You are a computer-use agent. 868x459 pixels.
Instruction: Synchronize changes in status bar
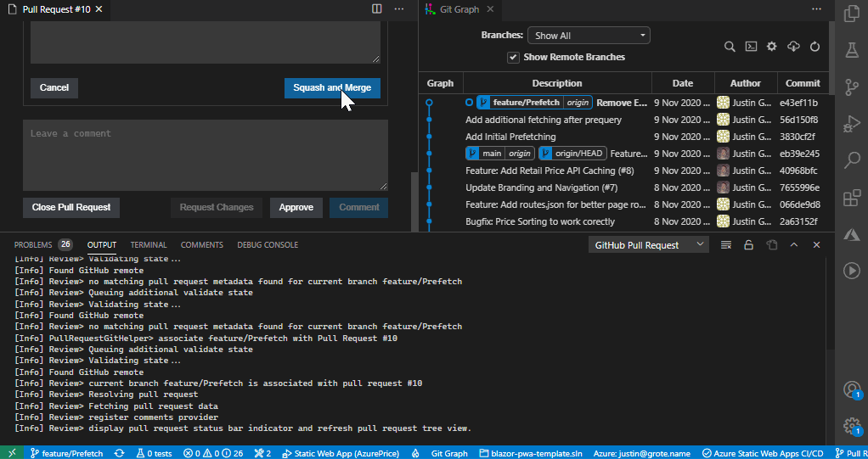[119, 453]
